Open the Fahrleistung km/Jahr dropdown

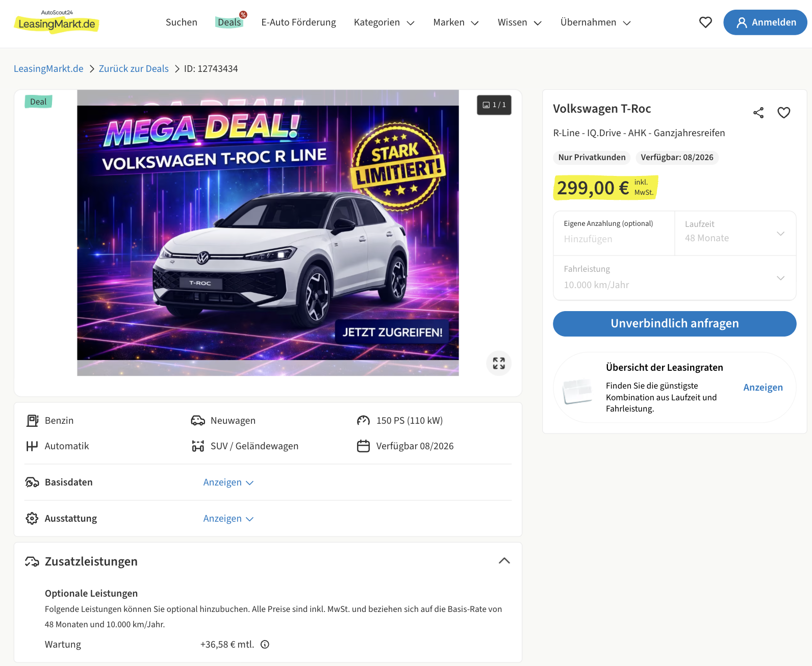tap(674, 278)
